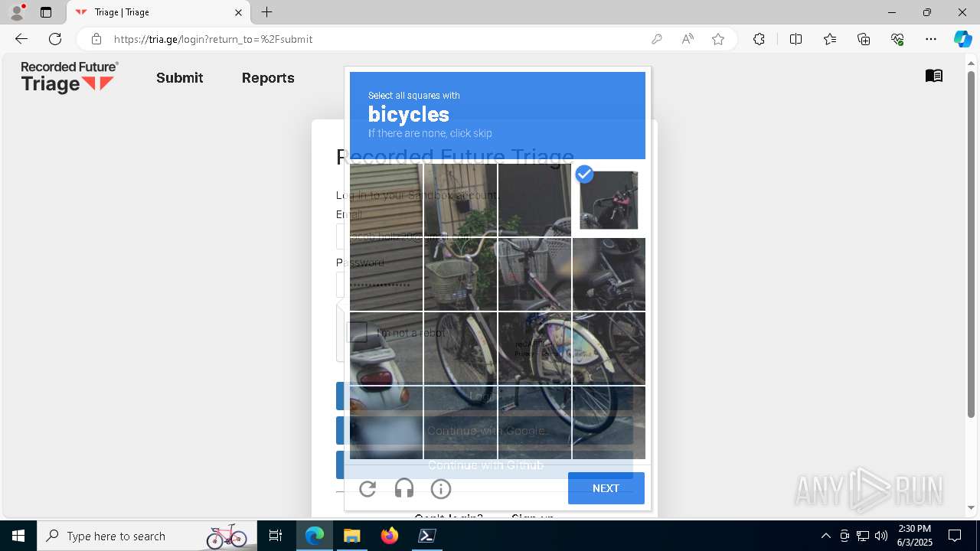Image resolution: width=980 pixels, height=551 pixels.
Task: Select the tile with the colorful wheel cover
Action: pos(609,348)
